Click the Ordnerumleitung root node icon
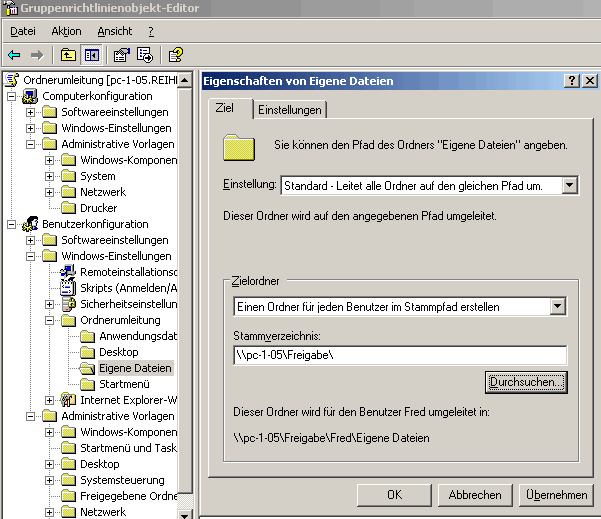Screen dimensions: 601x519 click(12, 80)
